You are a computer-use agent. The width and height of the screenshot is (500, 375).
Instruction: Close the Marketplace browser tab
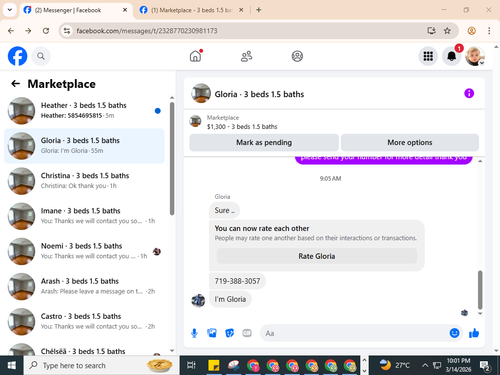(x=241, y=10)
